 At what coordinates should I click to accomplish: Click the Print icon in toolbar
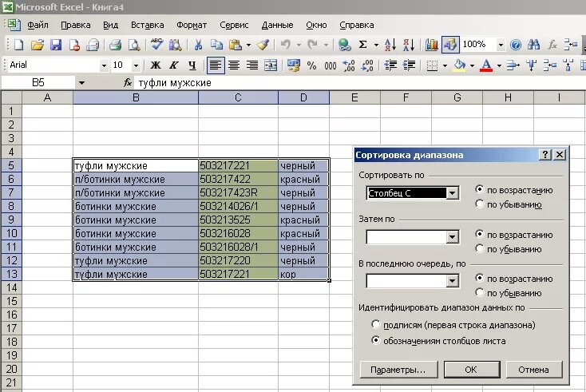[116, 45]
